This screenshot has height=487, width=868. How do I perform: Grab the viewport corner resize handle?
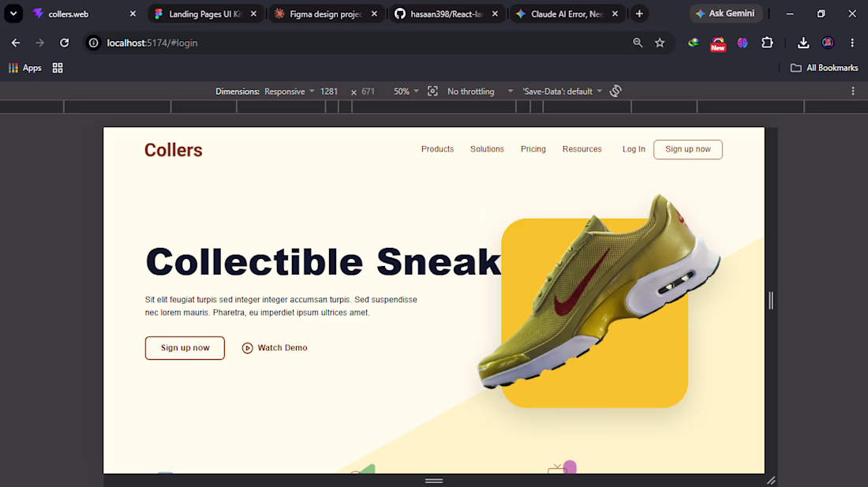pyautogui.click(x=772, y=481)
